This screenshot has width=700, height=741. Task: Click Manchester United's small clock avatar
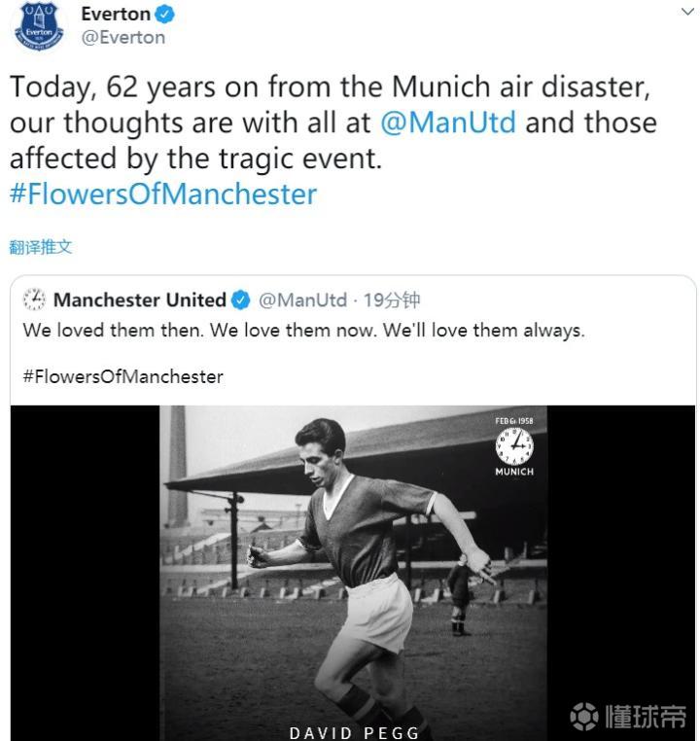click(34, 300)
